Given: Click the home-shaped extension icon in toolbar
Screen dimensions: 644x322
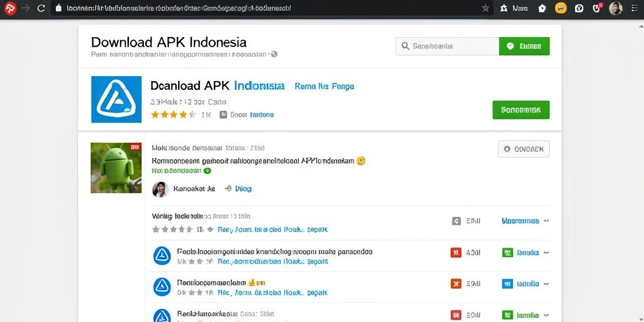Looking at the screenshot, I should [x=542, y=8].
